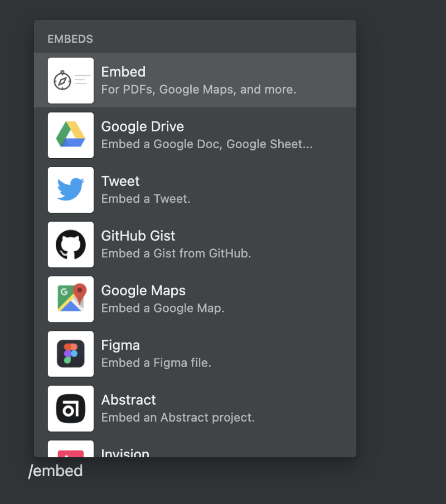Click the GitHub Octocat icon
The height and width of the screenshot is (504, 446).
point(70,244)
